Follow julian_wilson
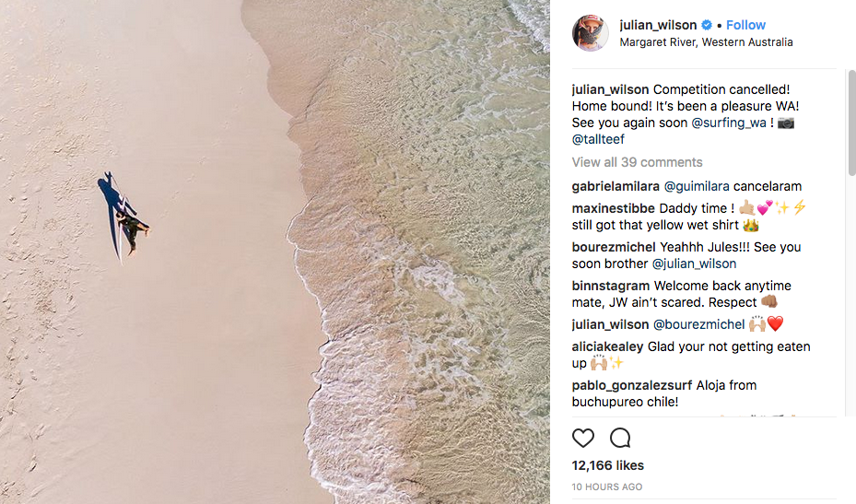 coord(745,25)
